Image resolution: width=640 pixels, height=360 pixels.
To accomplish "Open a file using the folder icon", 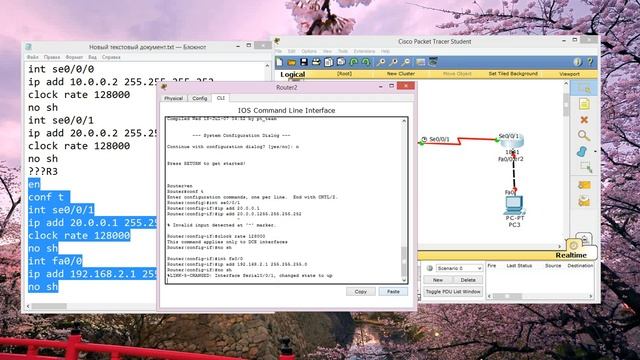I will pos(291,62).
